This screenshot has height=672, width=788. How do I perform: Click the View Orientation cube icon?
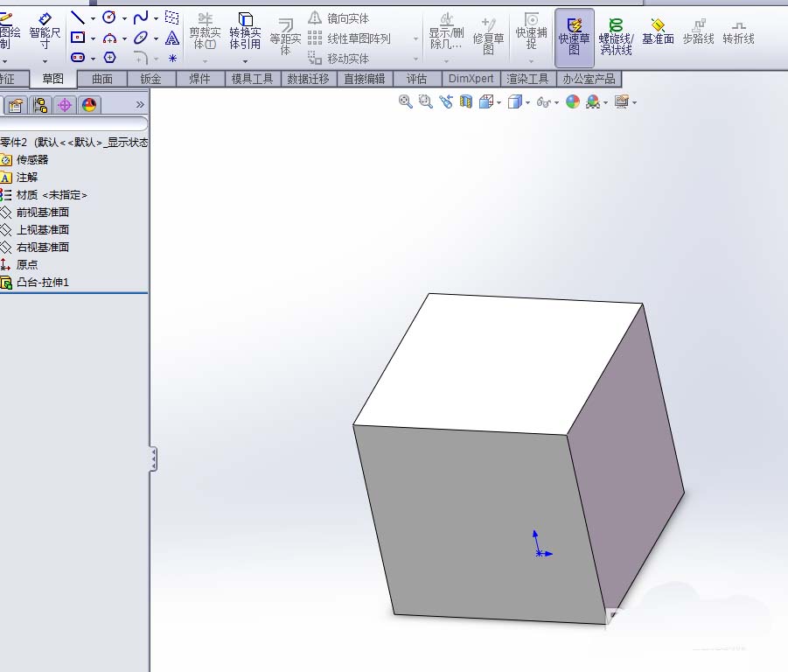[486, 102]
